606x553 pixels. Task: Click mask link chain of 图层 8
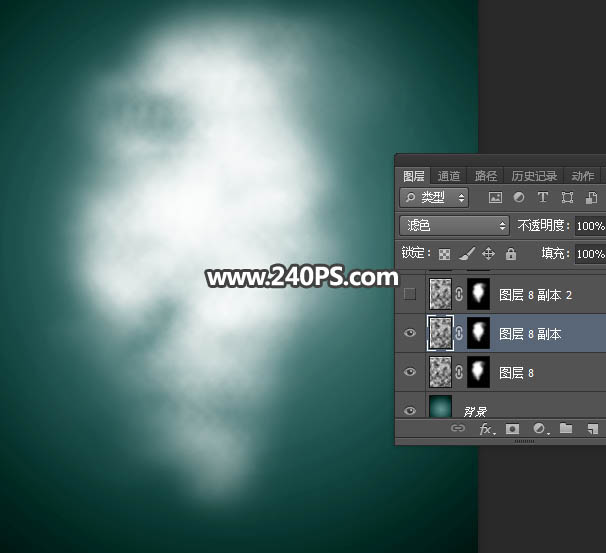point(459,372)
